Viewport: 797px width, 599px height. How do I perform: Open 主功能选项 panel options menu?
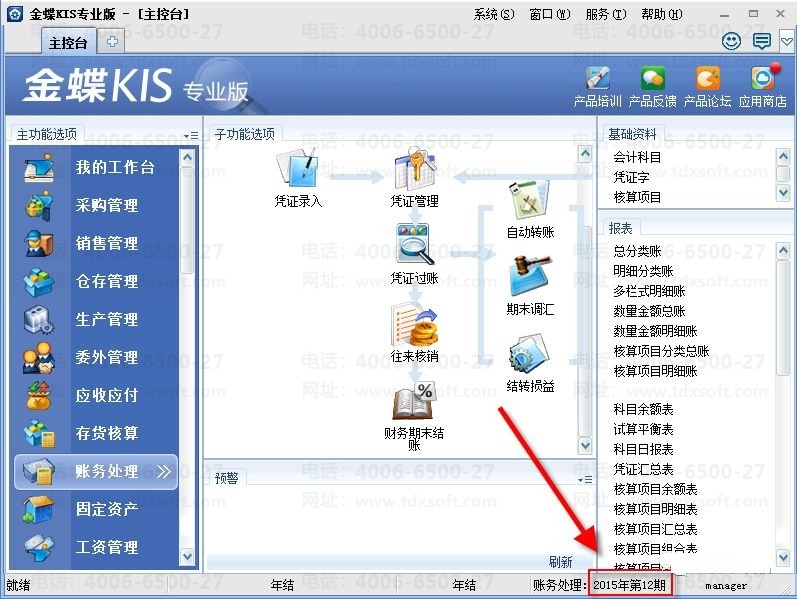191,136
